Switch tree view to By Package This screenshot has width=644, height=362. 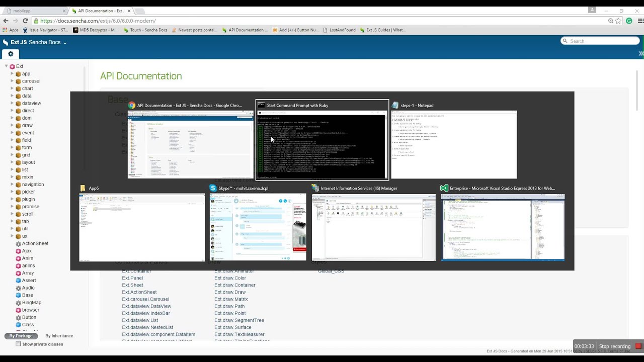pos(21,336)
